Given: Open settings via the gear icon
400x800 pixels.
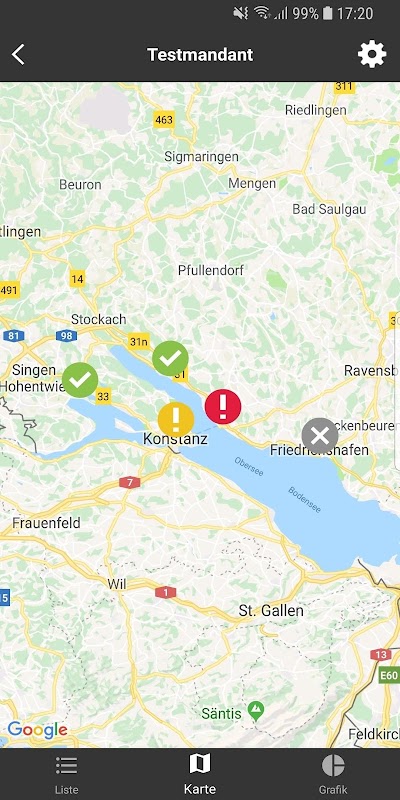Looking at the screenshot, I should pos(372,54).
